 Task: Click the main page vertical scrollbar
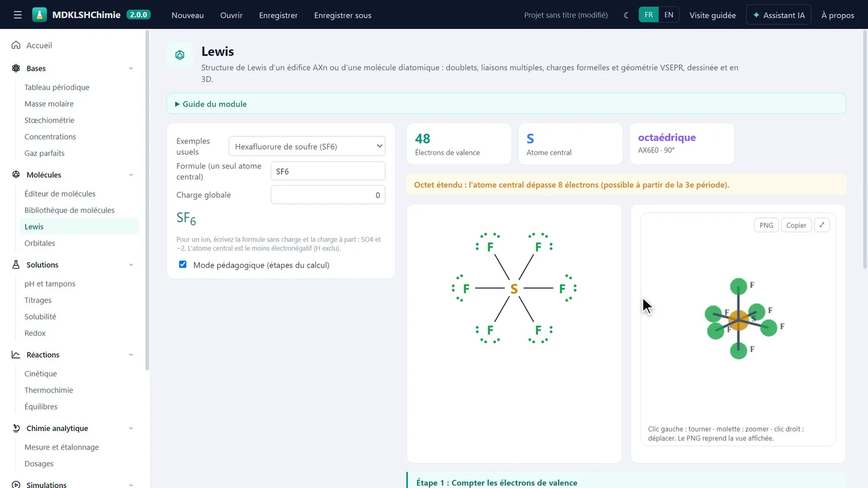865,149
